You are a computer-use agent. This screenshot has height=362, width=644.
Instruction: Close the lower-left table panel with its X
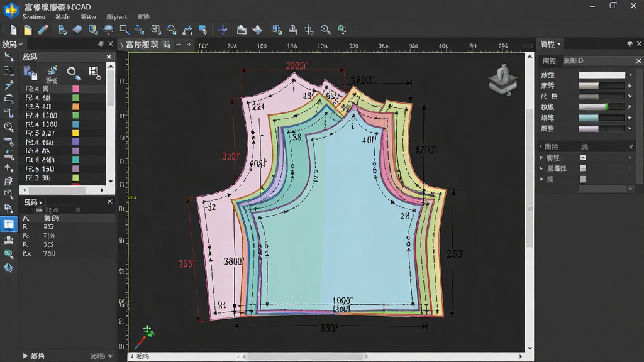[109, 202]
